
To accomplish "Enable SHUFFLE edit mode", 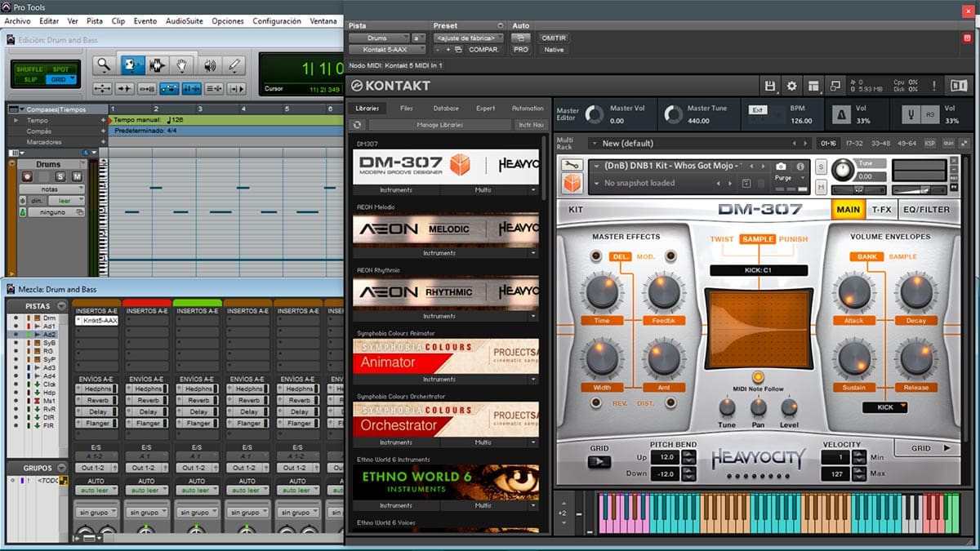I will [x=30, y=69].
